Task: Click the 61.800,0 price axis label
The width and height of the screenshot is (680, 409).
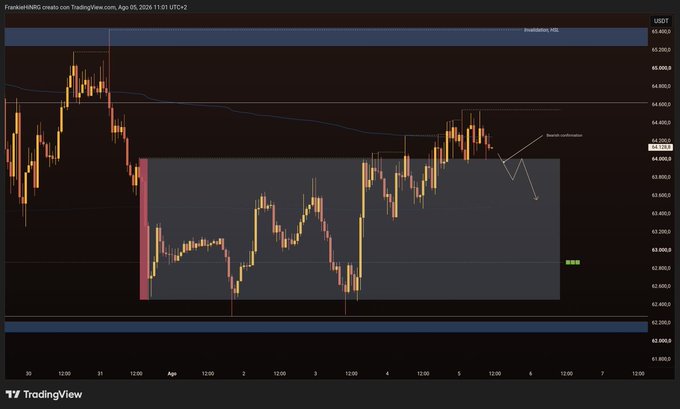Action: [661, 359]
